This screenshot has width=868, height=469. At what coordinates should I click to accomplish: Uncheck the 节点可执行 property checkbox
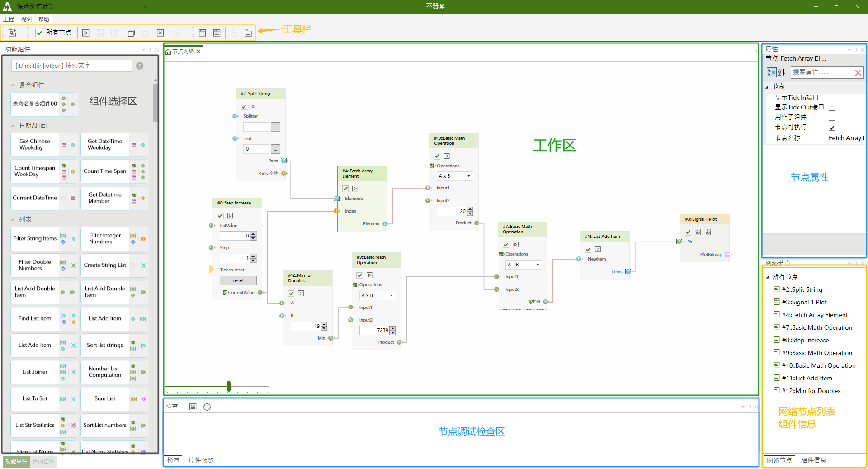tap(831, 128)
